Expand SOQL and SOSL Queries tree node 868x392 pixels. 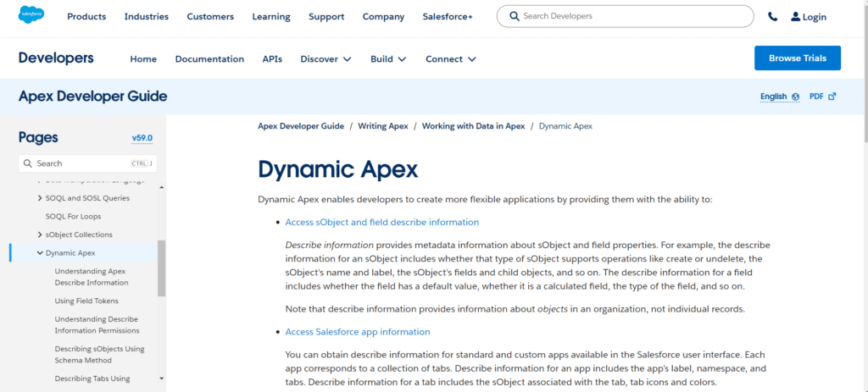click(x=40, y=198)
